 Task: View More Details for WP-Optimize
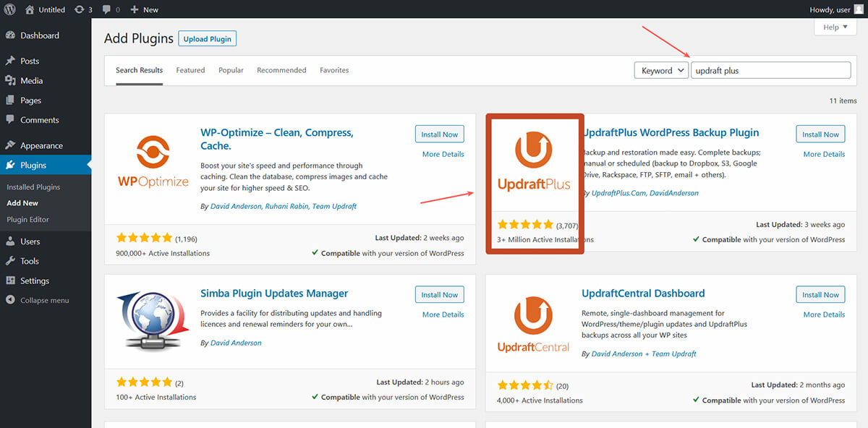(x=443, y=154)
